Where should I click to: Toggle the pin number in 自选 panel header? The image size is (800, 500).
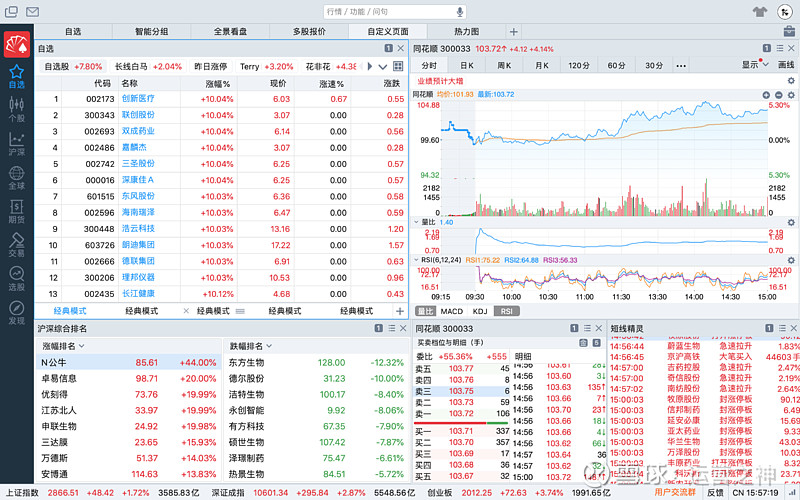[388, 48]
